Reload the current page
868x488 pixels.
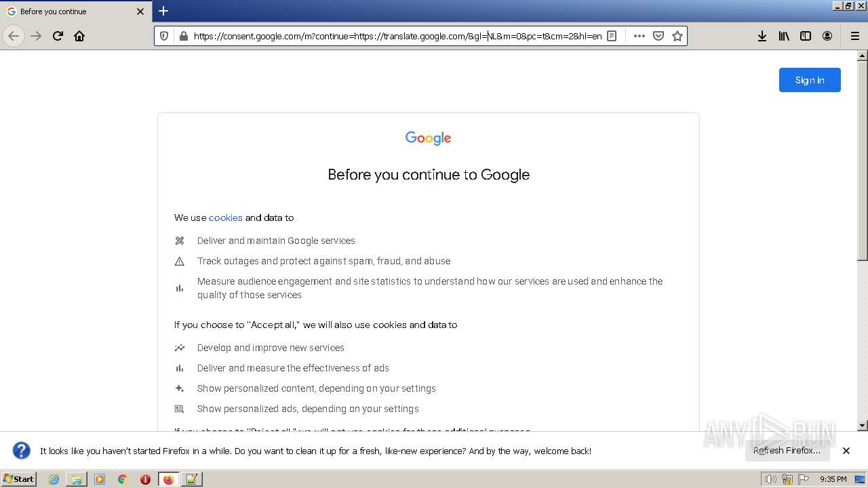[58, 36]
